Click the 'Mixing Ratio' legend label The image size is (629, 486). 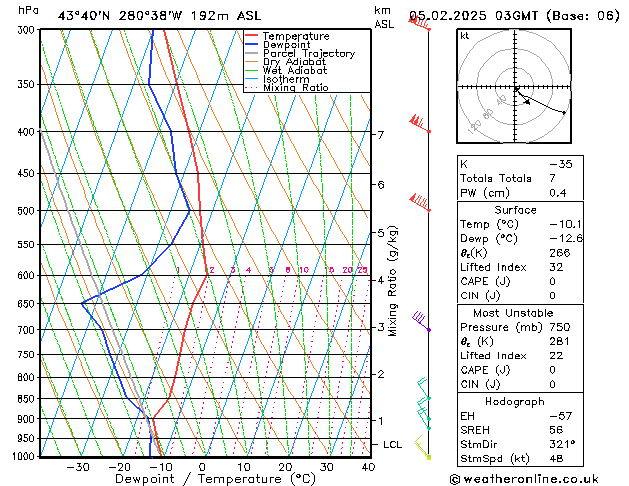296,88
